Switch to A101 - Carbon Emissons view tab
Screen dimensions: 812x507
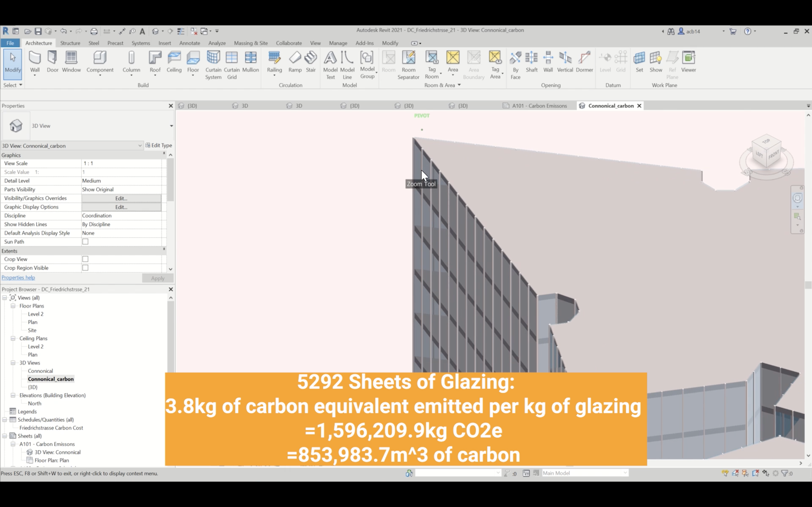pyautogui.click(x=539, y=106)
